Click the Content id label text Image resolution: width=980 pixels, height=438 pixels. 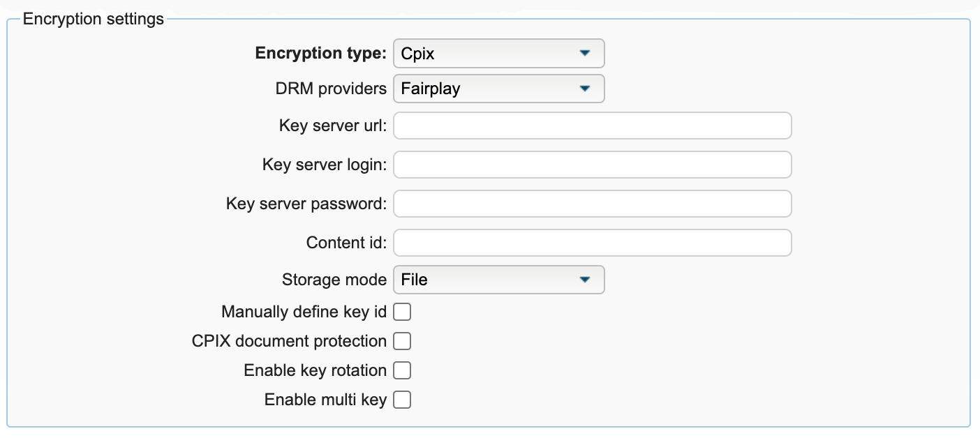[346, 243]
